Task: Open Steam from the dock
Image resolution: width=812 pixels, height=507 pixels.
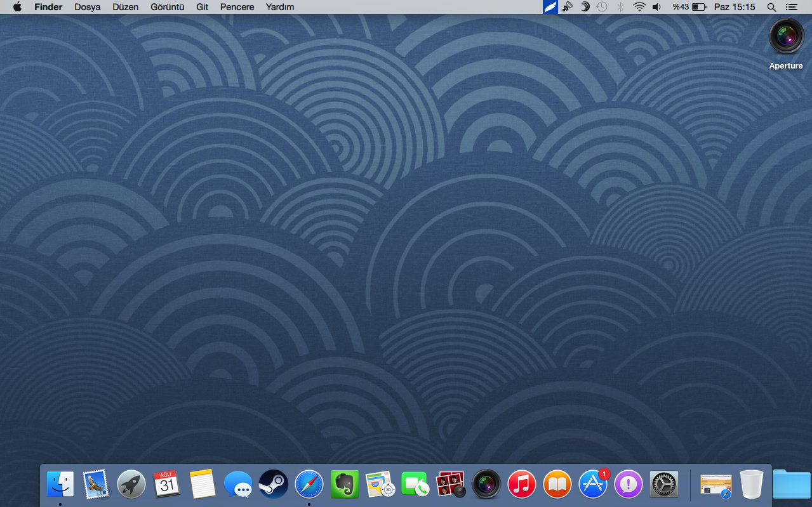Action: [274, 485]
